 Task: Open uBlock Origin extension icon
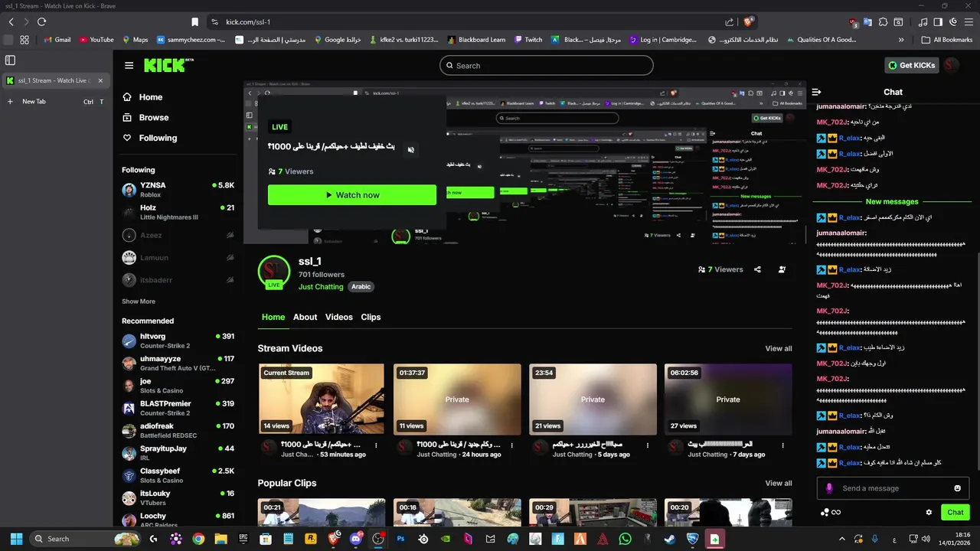[x=854, y=22]
